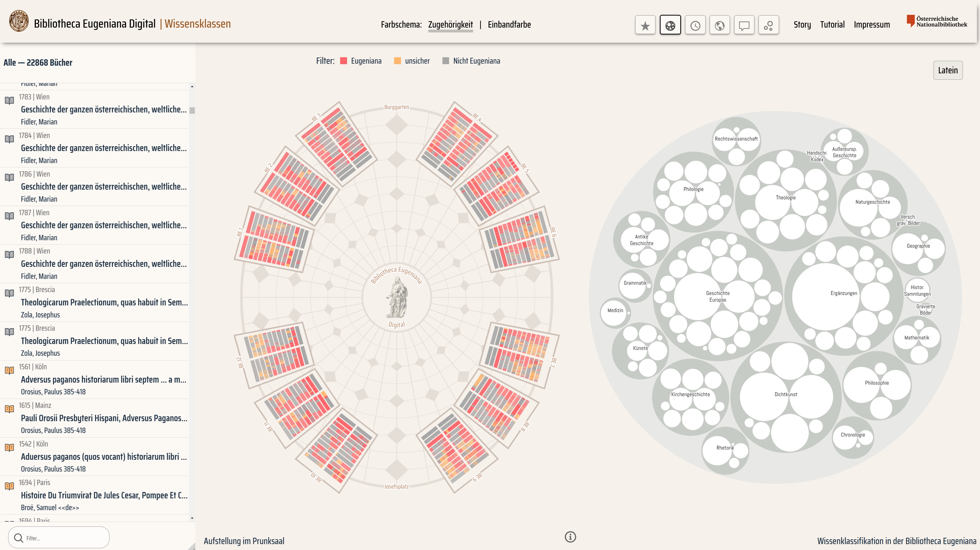This screenshot has width=980, height=550.
Task: Toggle the Eugeniana filter
Action: point(366,61)
